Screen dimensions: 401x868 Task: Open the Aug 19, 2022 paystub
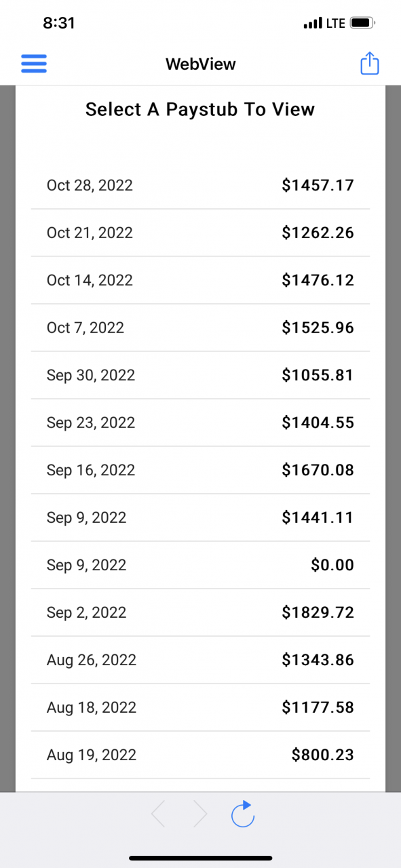click(200, 755)
